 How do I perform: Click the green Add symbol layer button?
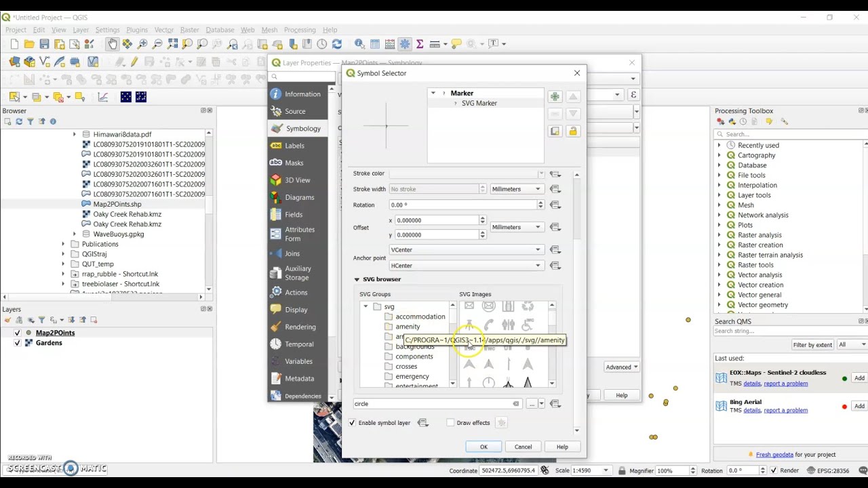[555, 97]
